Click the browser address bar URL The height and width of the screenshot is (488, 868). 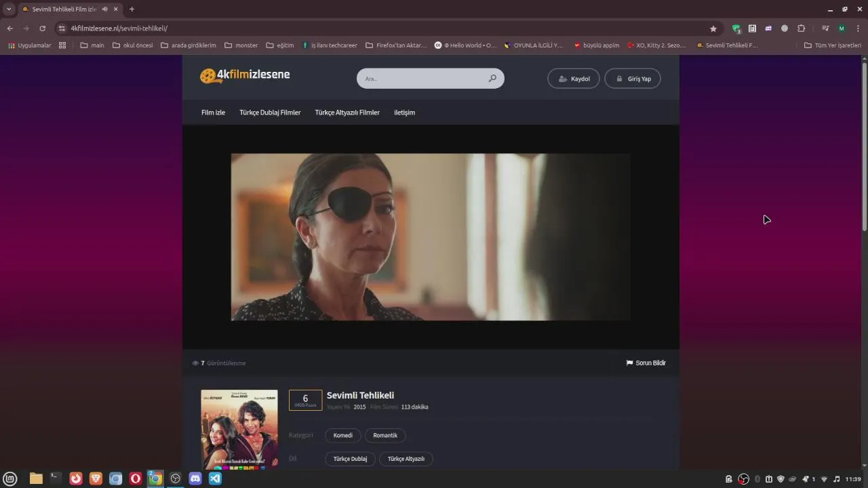[119, 28]
